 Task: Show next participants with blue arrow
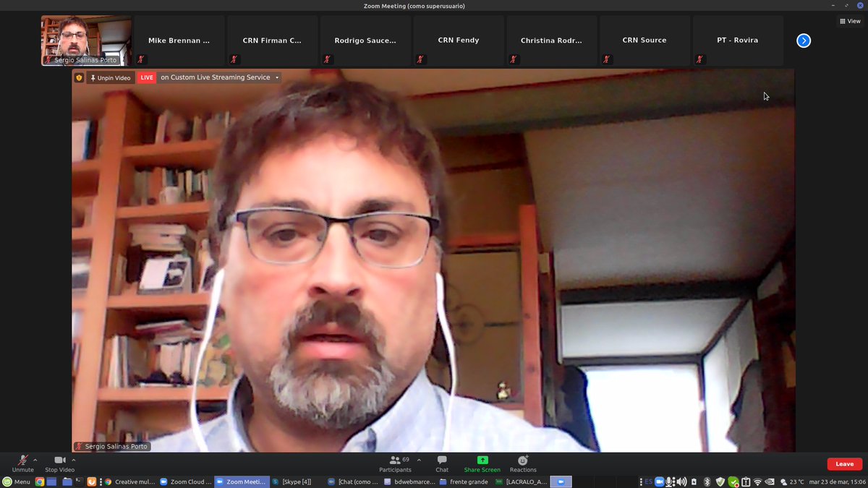(804, 40)
